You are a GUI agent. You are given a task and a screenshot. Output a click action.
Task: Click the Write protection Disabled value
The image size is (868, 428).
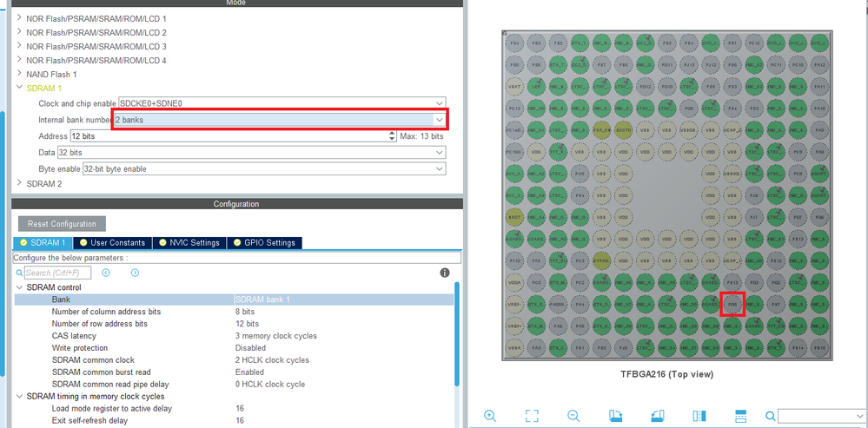pyautogui.click(x=250, y=348)
